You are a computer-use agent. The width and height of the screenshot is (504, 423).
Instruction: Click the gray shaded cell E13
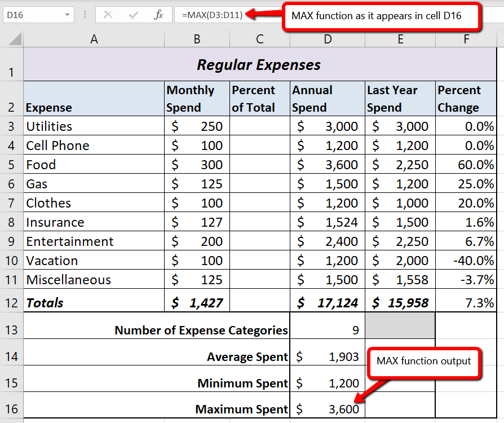(x=400, y=325)
